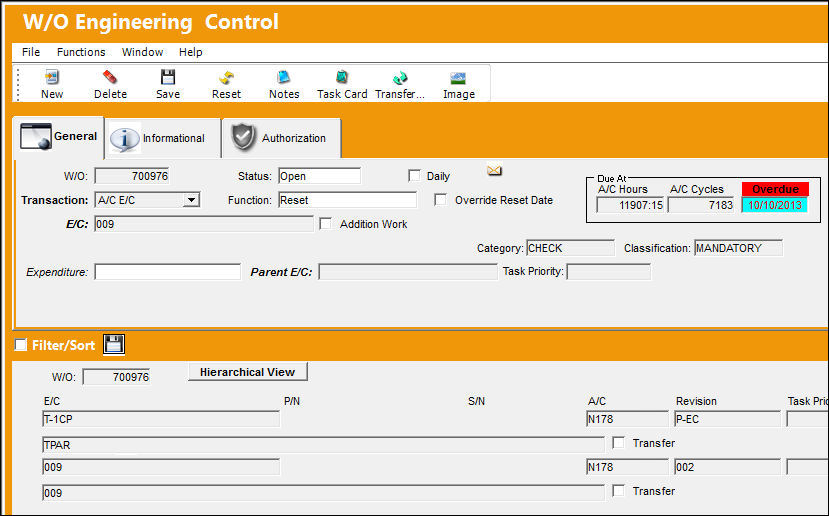The image size is (829, 516).
Task: Open the Help menu
Action: coord(190,52)
